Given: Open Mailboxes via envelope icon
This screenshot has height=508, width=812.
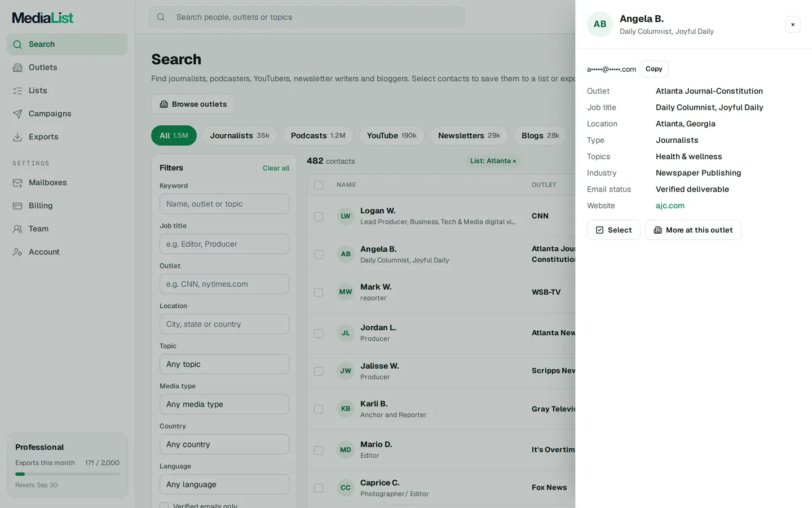Looking at the screenshot, I should [x=17, y=182].
